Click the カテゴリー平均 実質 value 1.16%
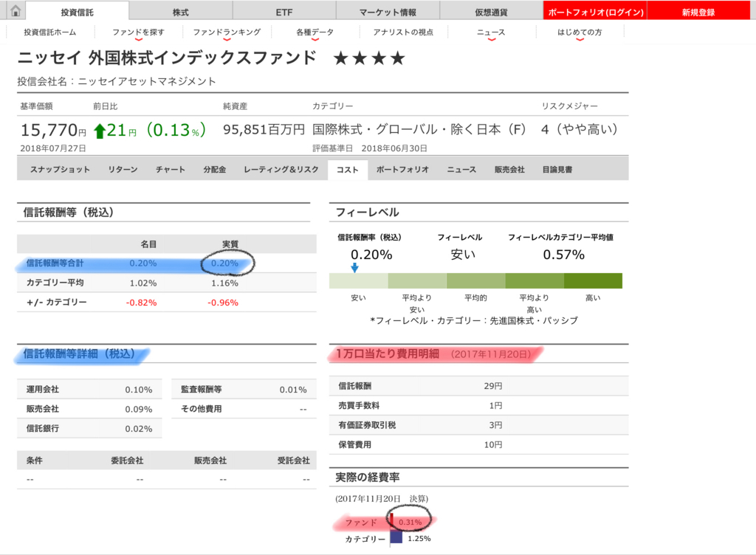Screen dimensions: 756x555 224,283
